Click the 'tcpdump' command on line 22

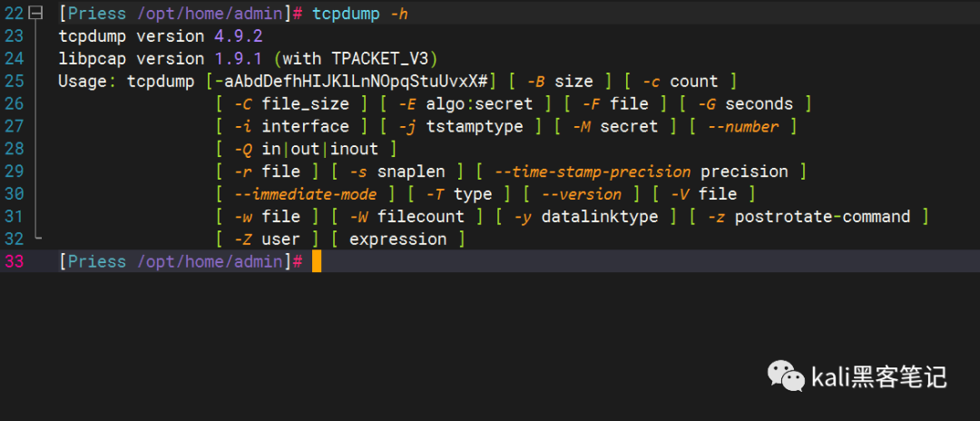point(347,14)
